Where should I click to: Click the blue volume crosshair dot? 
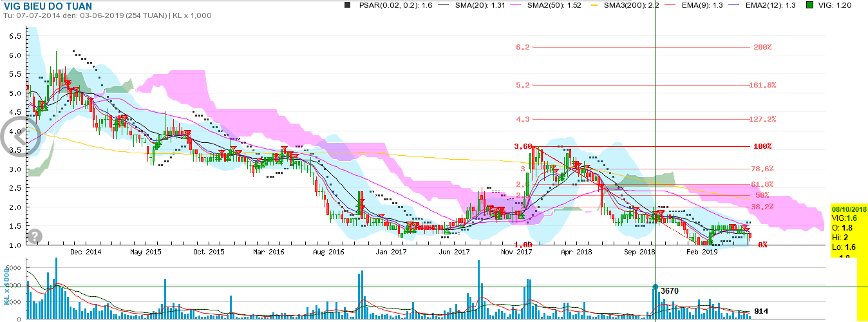[655, 287]
